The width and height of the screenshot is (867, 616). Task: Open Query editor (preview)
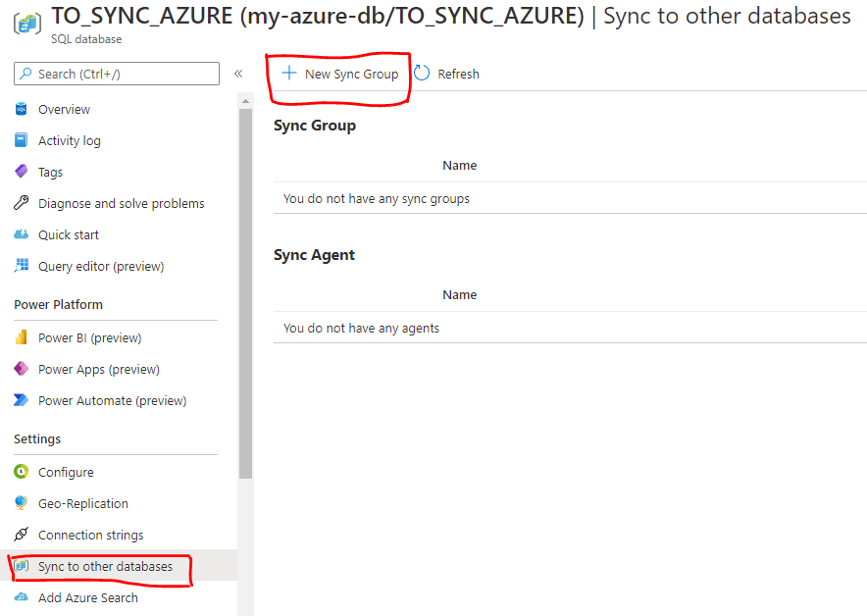click(x=101, y=267)
